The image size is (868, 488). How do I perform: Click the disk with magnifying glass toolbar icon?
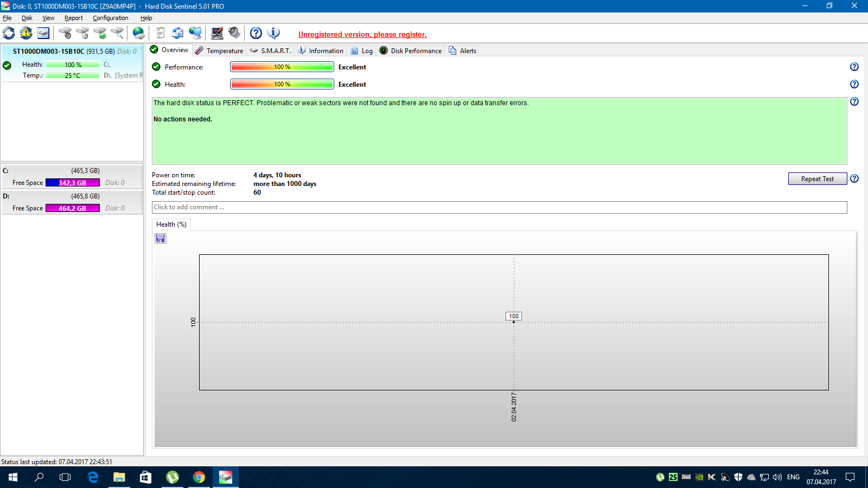(x=117, y=33)
